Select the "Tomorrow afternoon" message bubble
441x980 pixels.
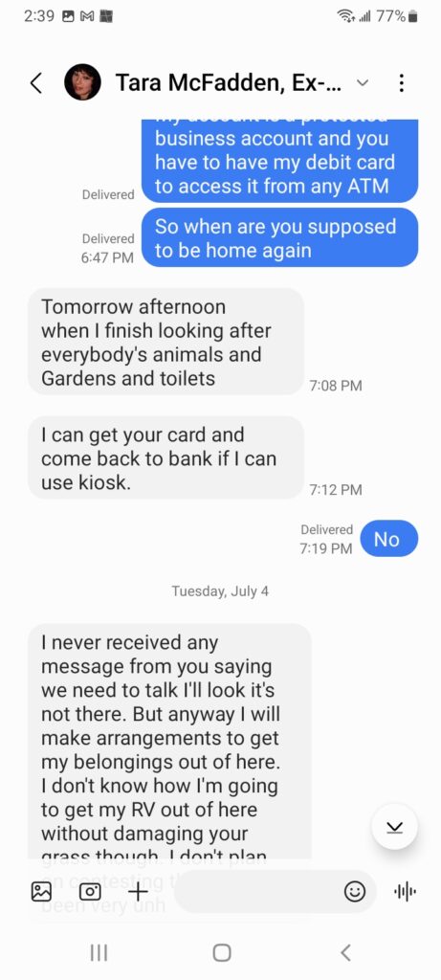pos(166,342)
